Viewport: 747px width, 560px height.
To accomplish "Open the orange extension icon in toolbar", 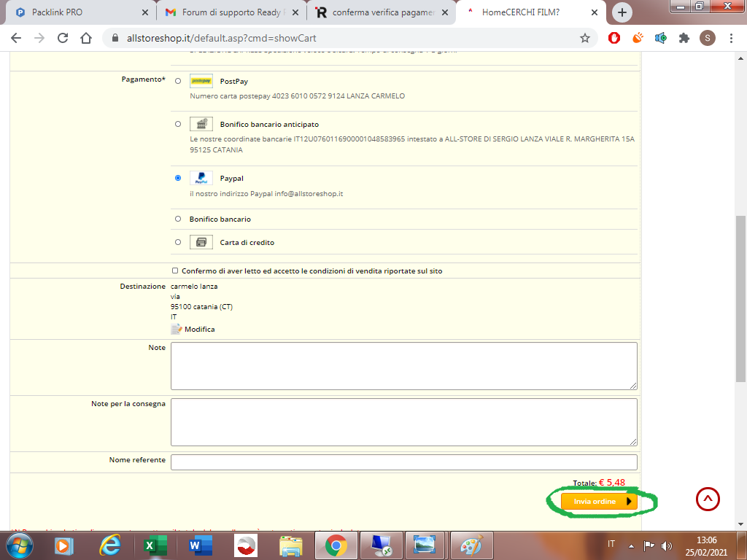I will pyautogui.click(x=638, y=38).
